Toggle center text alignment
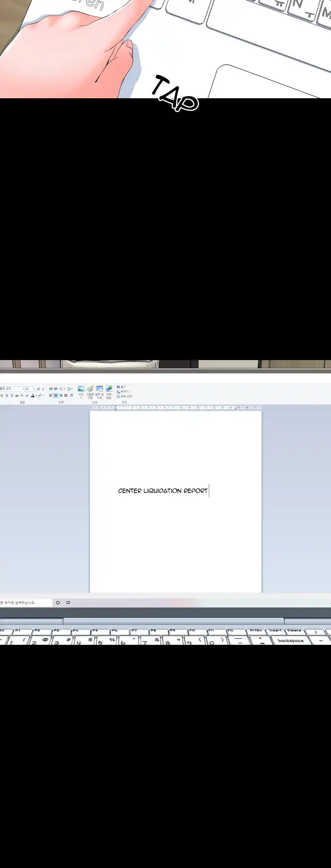 tap(56, 395)
